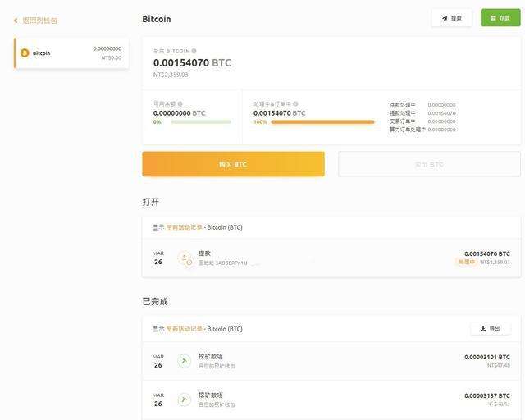Click the total balance value 0.00154070 BTC
This screenshot has width=525, height=420.
coord(192,62)
